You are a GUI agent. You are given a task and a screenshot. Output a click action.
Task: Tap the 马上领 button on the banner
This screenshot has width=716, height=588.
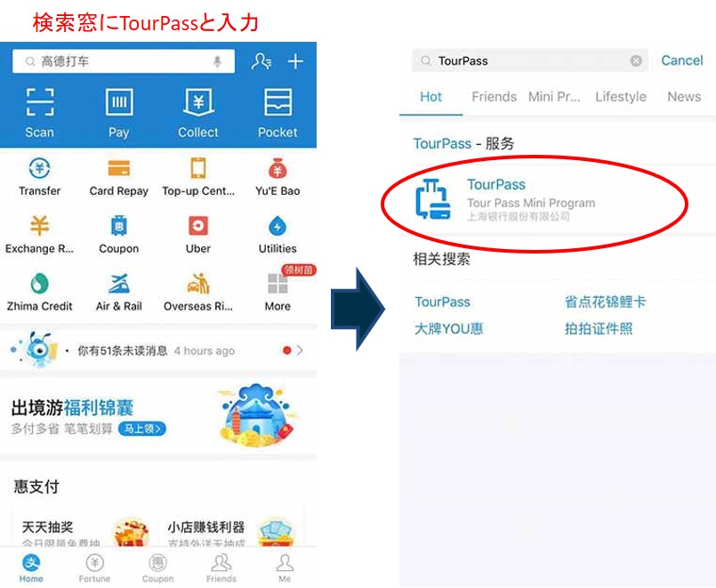(142, 429)
